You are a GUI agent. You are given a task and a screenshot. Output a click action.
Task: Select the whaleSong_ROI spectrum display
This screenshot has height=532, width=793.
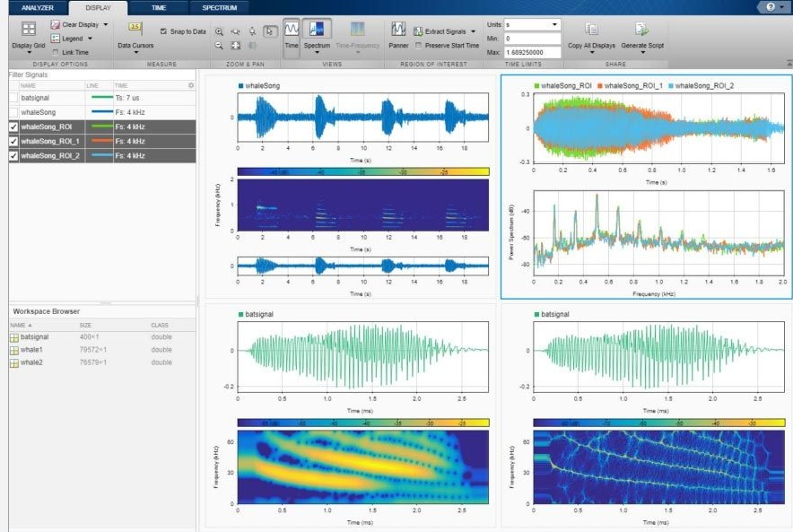click(x=658, y=233)
